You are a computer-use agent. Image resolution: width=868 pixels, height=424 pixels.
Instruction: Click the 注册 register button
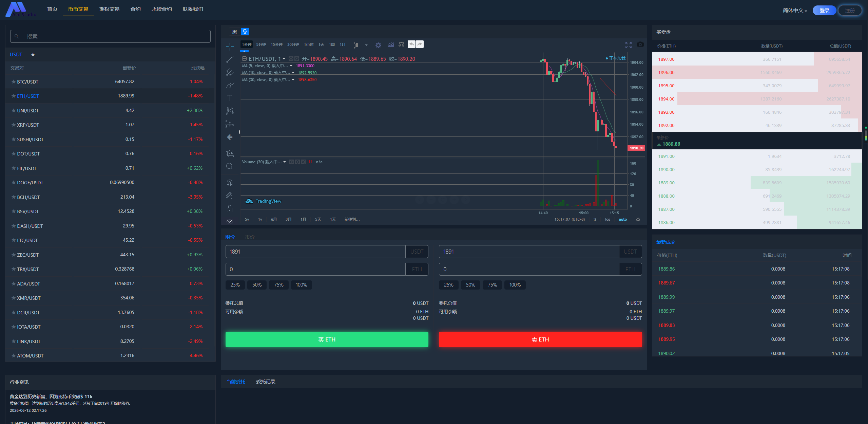850,11
